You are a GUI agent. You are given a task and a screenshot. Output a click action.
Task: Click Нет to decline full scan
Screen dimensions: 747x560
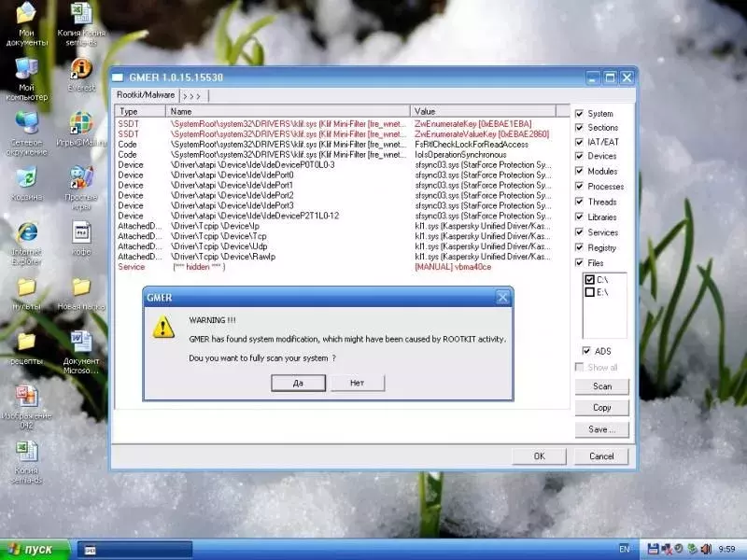point(358,383)
